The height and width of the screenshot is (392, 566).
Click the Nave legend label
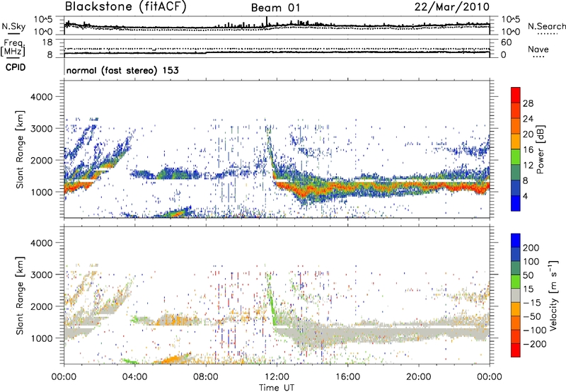[x=538, y=49]
